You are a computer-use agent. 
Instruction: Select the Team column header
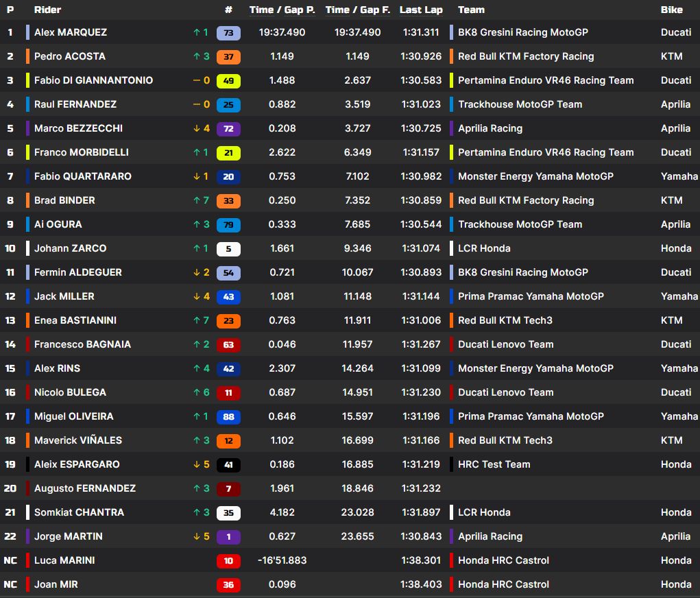pyautogui.click(x=471, y=10)
